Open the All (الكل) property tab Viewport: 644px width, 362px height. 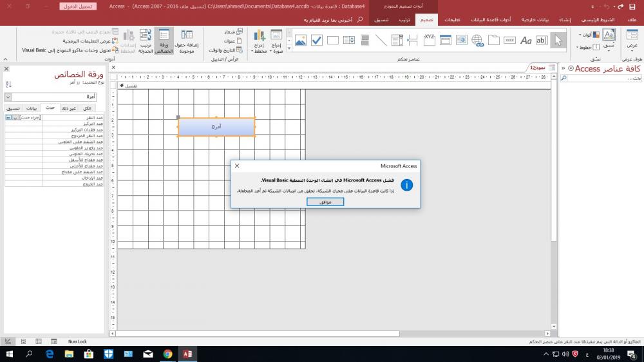tap(87, 108)
